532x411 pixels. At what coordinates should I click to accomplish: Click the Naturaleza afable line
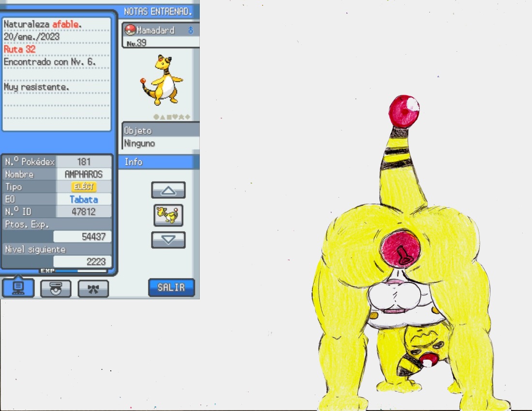43,24
